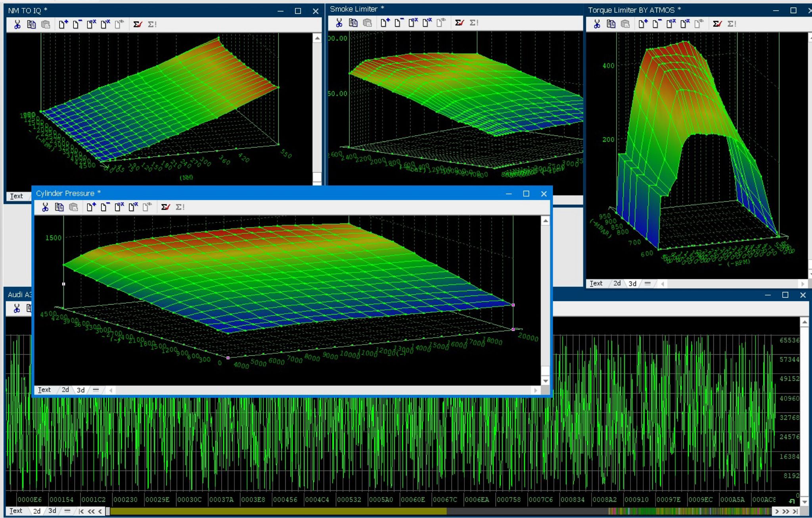Screen dimensions: 812x518
Task: Click minus-page icon in Smoke Limiter toolbar
Action: [398, 23]
